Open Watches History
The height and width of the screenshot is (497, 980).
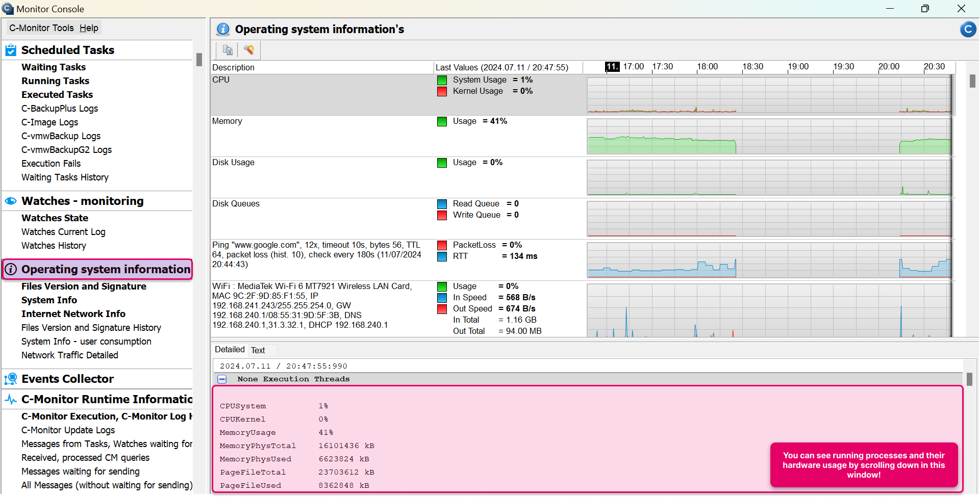(54, 246)
